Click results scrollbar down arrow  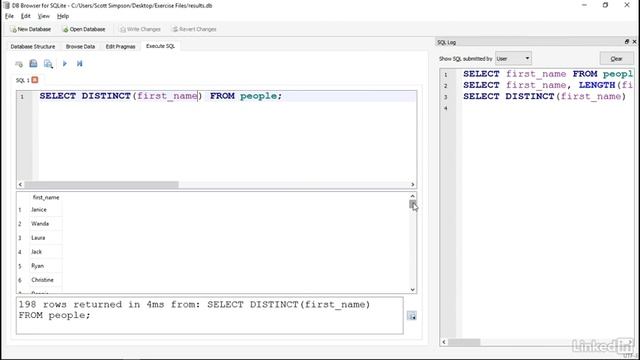pyautogui.click(x=413, y=290)
